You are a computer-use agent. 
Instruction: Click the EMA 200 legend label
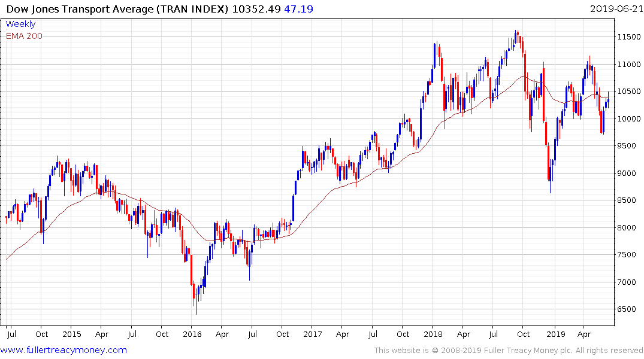coord(24,36)
